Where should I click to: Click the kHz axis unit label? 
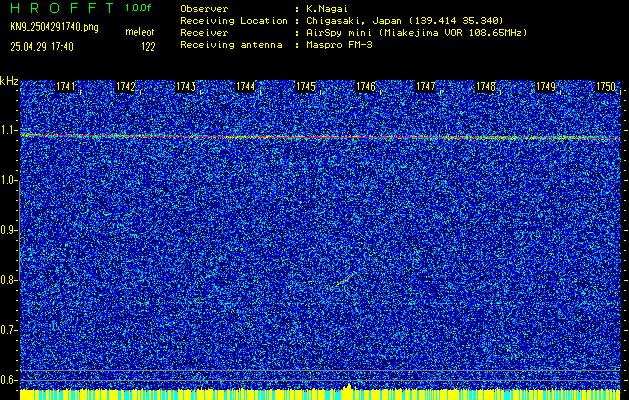click(x=9, y=81)
